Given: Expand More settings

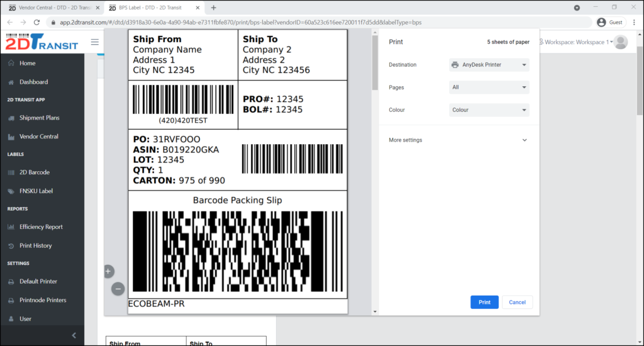Looking at the screenshot, I should point(458,140).
